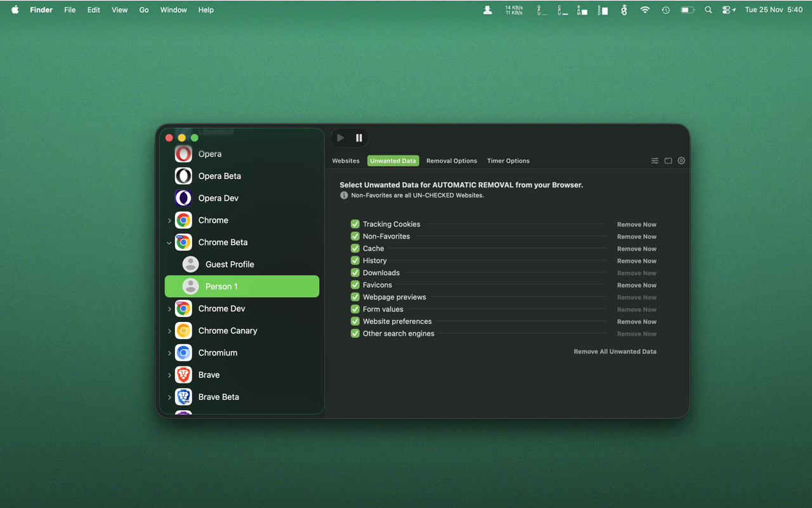Image resolution: width=812 pixels, height=508 pixels.
Task: Click the pause button in the toolbar
Action: pos(359,138)
